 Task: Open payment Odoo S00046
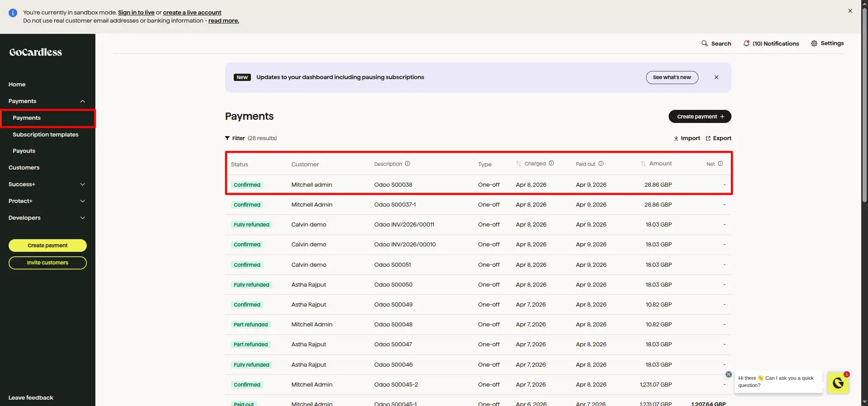(x=478, y=365)
